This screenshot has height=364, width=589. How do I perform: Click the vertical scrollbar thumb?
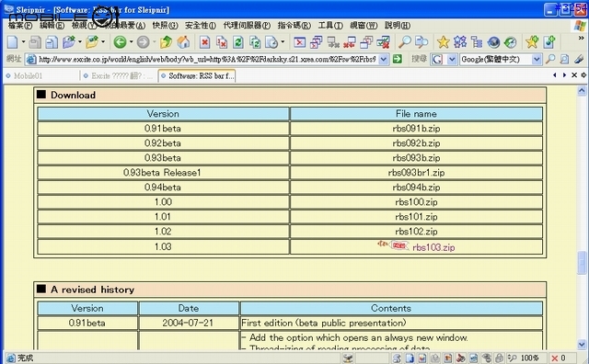(x=582, y=262)
